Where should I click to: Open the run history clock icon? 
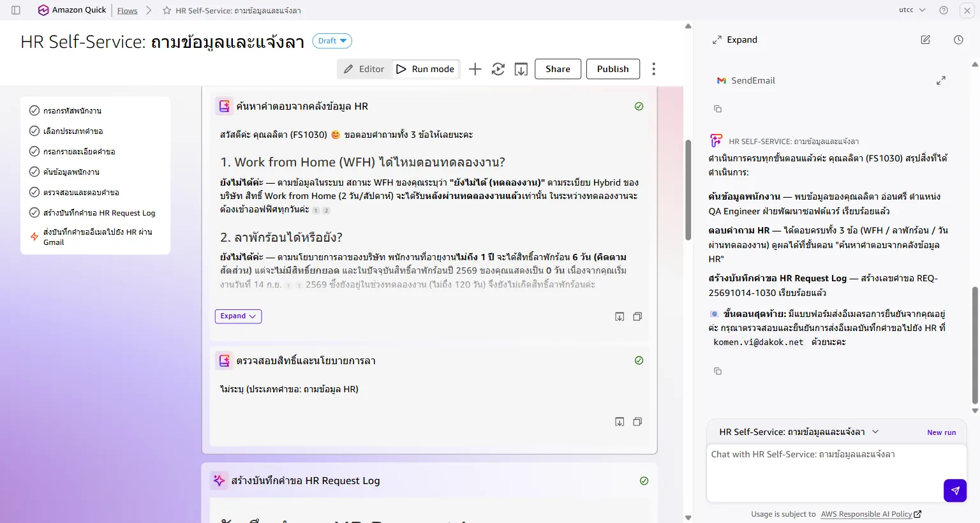coord(958,40)
